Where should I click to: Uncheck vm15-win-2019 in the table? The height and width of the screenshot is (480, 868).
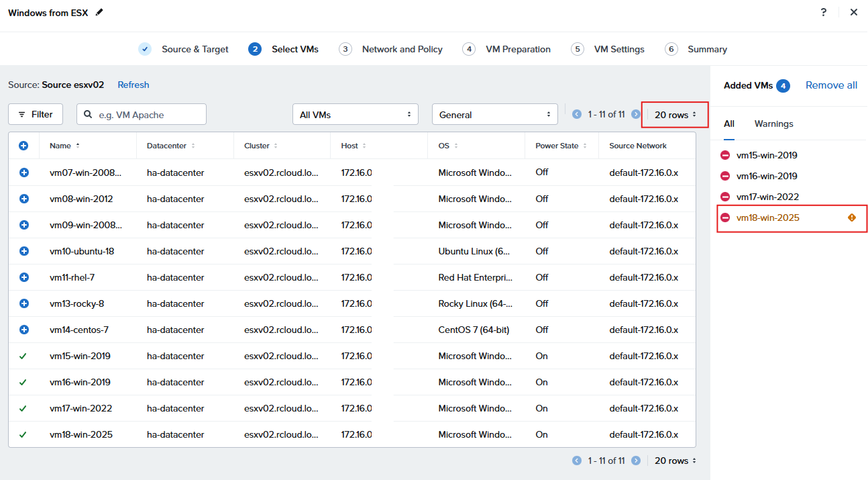[x=23, y=356]
